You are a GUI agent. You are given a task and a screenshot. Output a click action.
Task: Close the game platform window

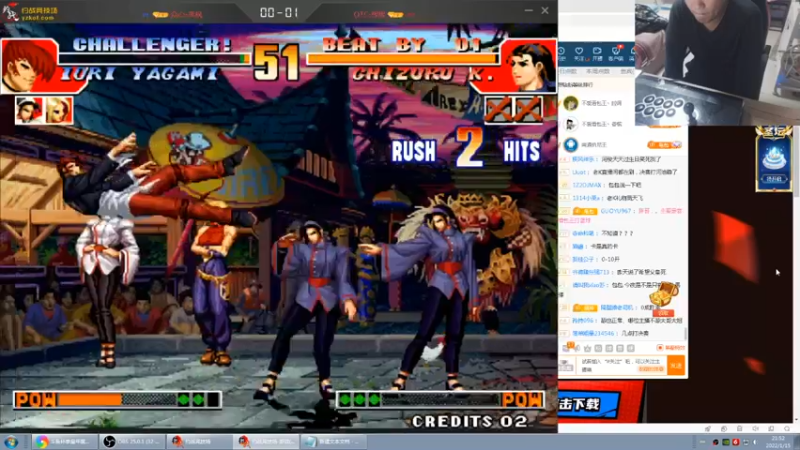point(545,10)
